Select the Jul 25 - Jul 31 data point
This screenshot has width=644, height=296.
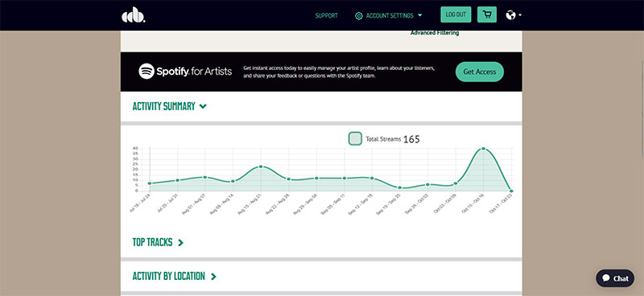[x=177, y=180]
